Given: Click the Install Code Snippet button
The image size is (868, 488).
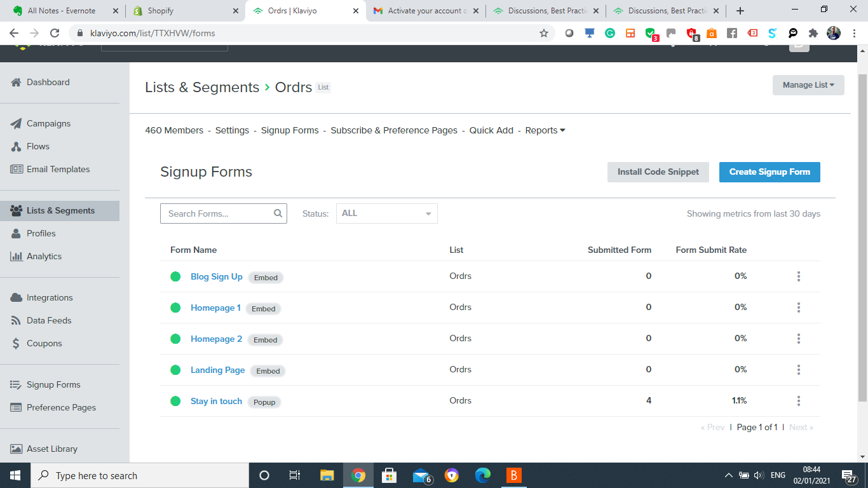Looking at the screenshot, I should (658, 172).
